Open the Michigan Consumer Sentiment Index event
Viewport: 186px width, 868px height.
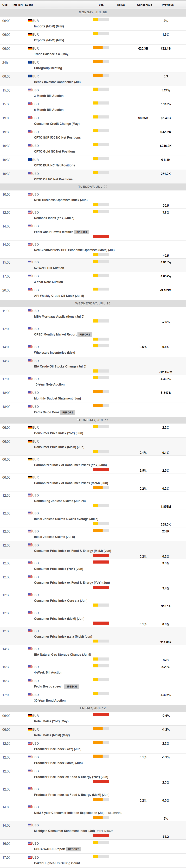pyautogui.click(x=64, y=831)
